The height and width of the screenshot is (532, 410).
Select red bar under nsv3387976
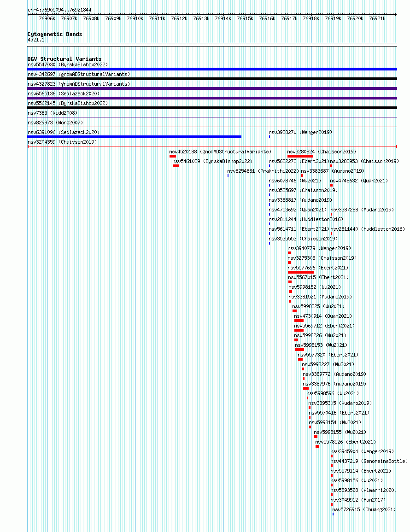(306, 388)
